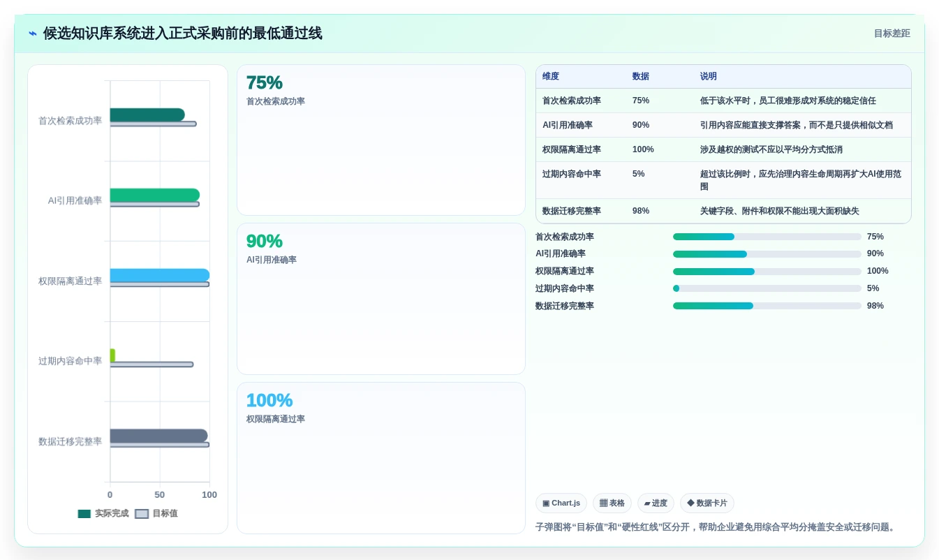Click the 目标值 legend color box
The width and height of the screenshot is (939, 560).
[142, 513]
